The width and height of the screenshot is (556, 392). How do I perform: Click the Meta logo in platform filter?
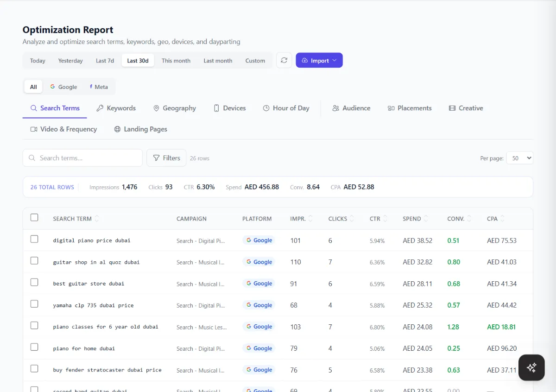tap(91, 87)
